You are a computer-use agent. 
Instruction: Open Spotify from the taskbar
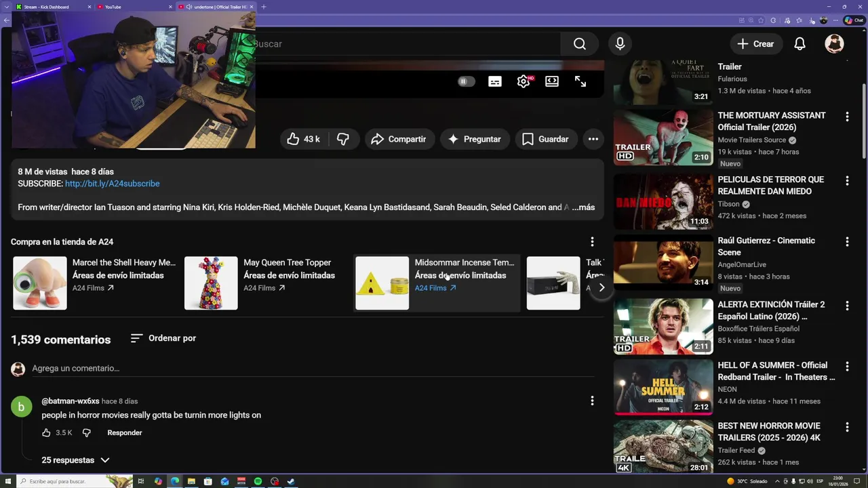point(258,481)
